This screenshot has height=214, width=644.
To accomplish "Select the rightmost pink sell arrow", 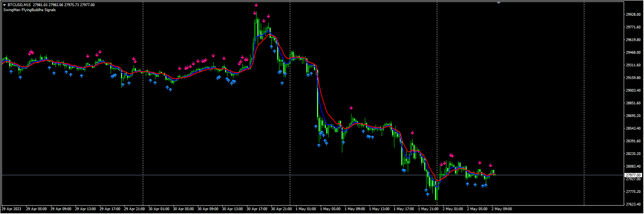I will click(x=490, y=165).
